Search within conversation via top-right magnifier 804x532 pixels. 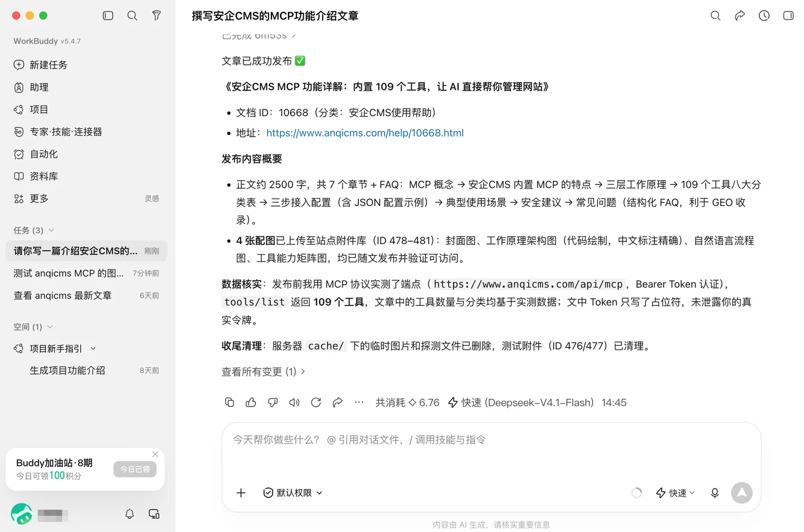pyautogui.click(x=715, y=16)
